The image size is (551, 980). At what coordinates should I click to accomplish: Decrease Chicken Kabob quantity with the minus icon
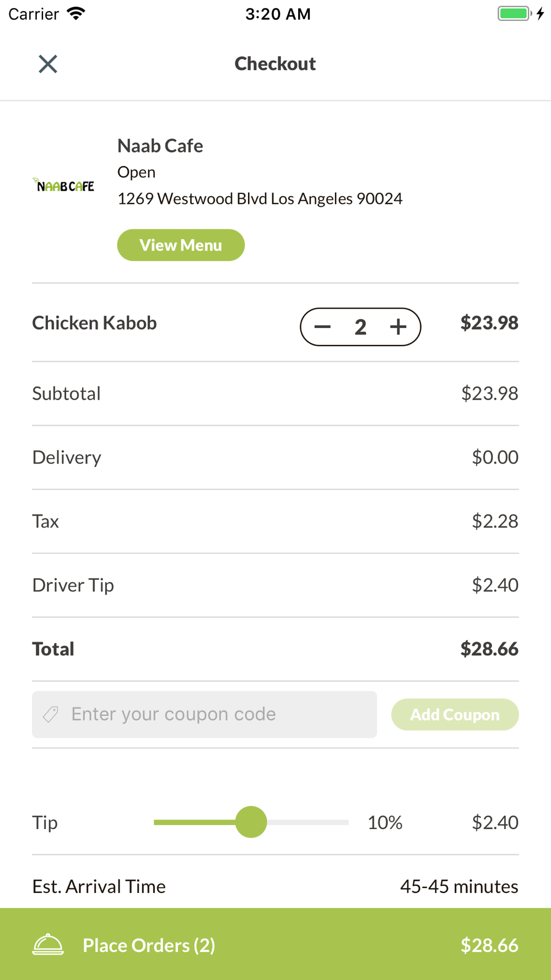(x=322, y=327)
